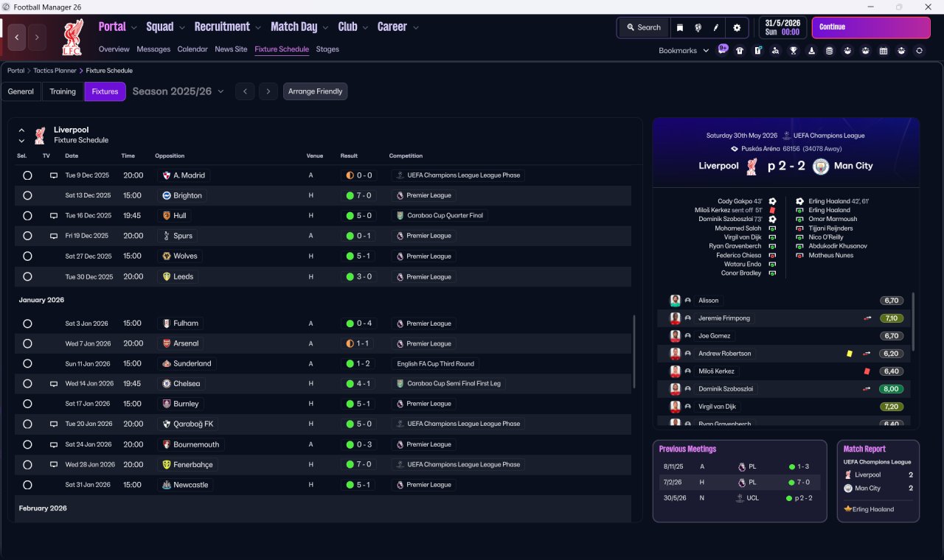Click the coin stack icon in bookmarks bar
This screenshot has height=560, width=944.
click(830, 51)
